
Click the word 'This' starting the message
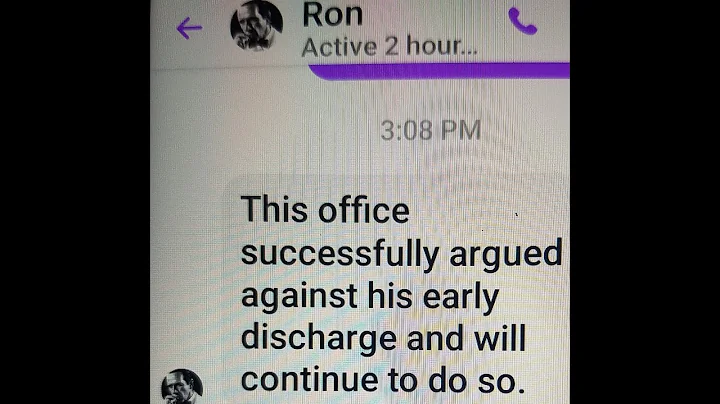point(274,210)
